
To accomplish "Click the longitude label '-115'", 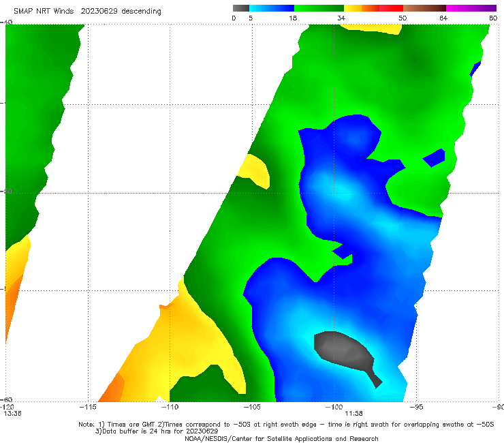I will click(x=88, y=408).
